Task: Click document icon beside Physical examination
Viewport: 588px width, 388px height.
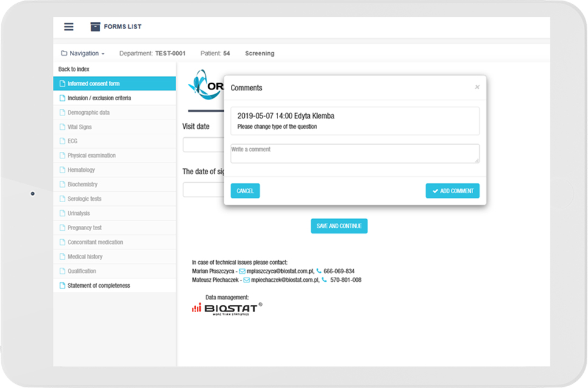Action: click(62, 155)
